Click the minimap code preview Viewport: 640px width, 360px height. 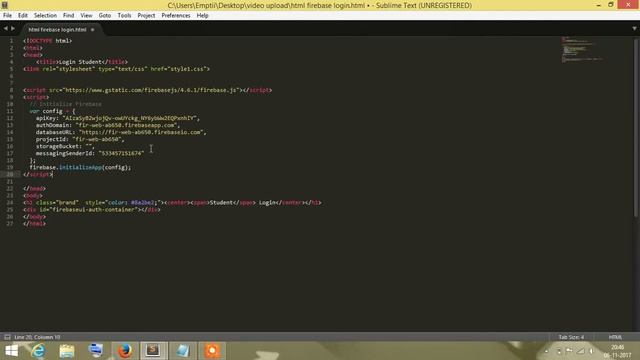[582, 49]
